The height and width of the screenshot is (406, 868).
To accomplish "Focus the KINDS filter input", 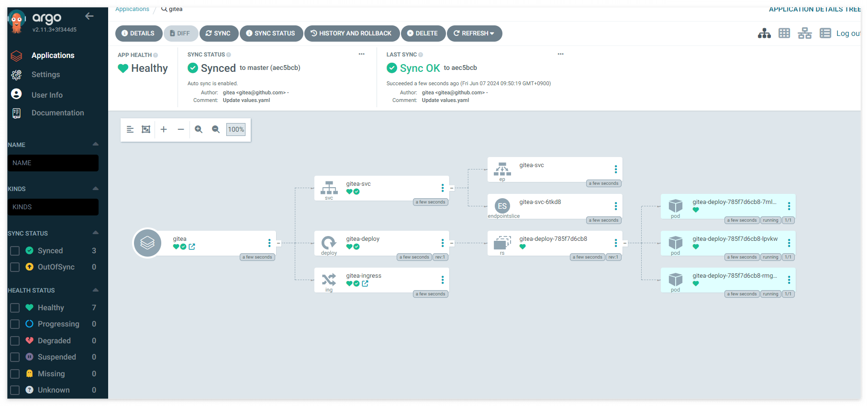I will tap(53, 207).
